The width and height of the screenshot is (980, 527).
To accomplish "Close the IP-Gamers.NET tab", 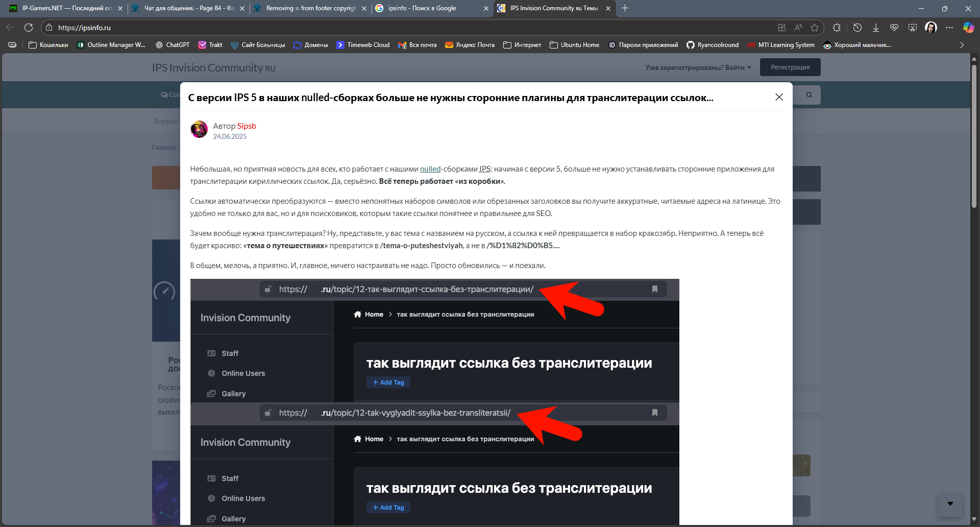I will 120,8.
